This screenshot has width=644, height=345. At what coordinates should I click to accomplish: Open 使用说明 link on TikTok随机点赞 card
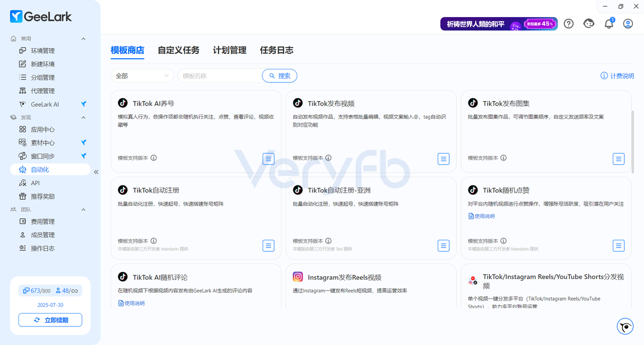click(481, 216)
